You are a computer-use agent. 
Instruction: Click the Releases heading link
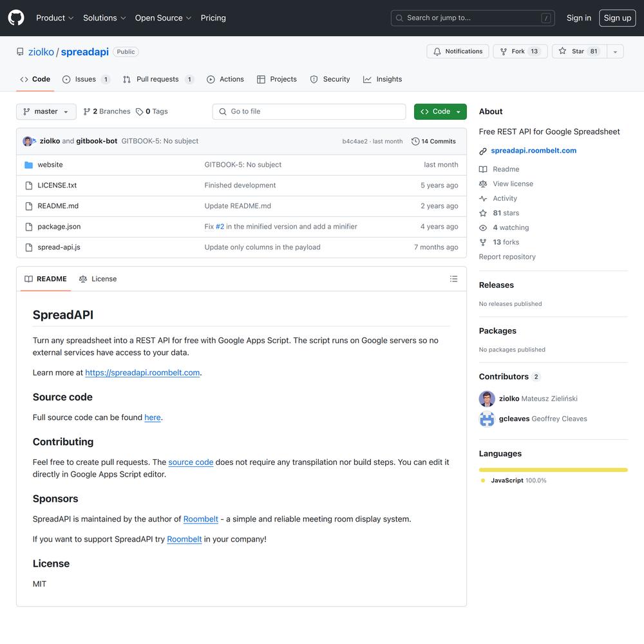pos(496,285)
